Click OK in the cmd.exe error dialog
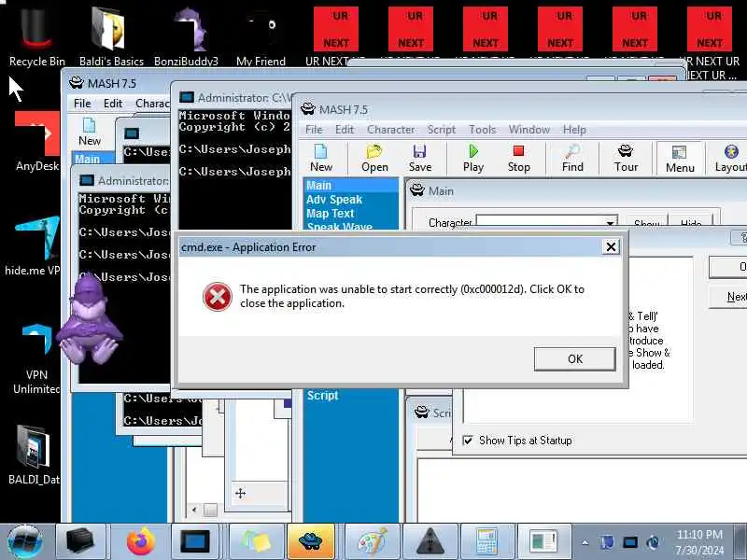The height and width of the screenshot is (560, 747). tap(574, 358)
